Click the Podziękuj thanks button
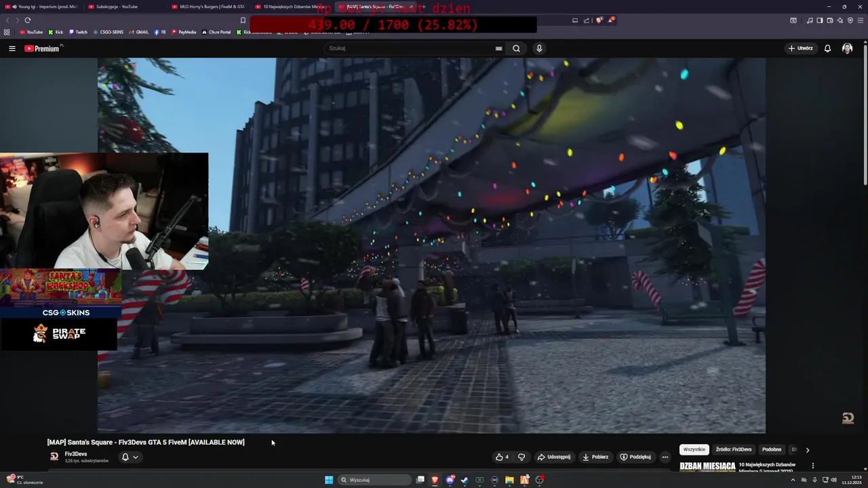This screenshot has height=488, width=868. (635, 457)
